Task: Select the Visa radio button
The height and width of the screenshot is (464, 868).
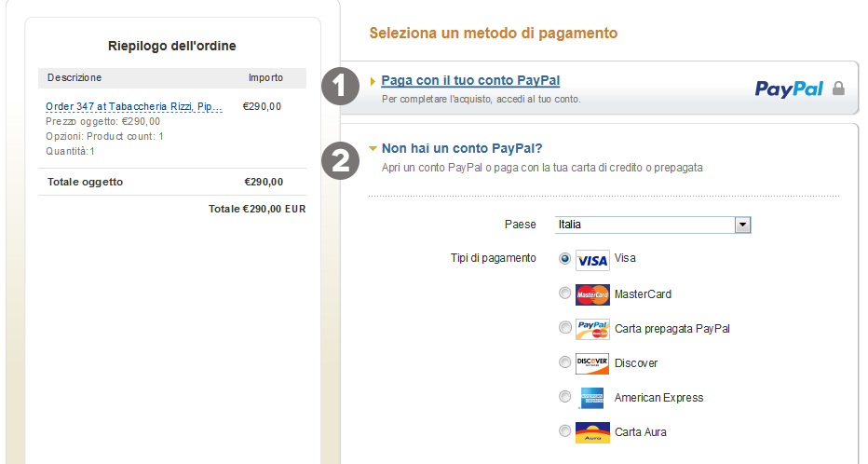Action: pos(564,259)
